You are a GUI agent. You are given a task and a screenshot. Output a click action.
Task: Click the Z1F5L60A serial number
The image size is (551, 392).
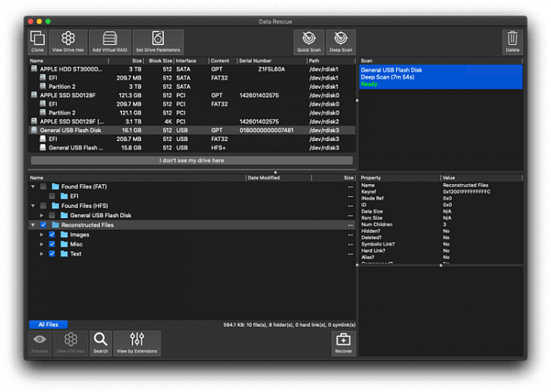click(x=272, y=69)
